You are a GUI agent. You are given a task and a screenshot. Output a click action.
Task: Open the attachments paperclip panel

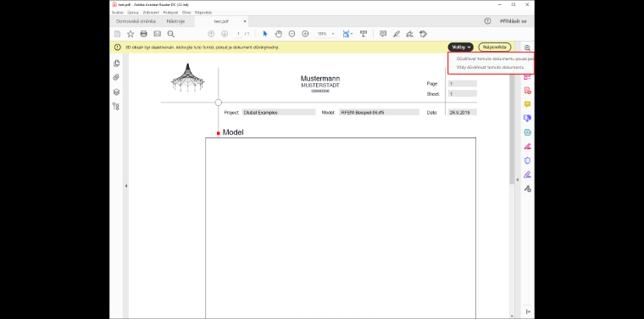click(117, 77)
